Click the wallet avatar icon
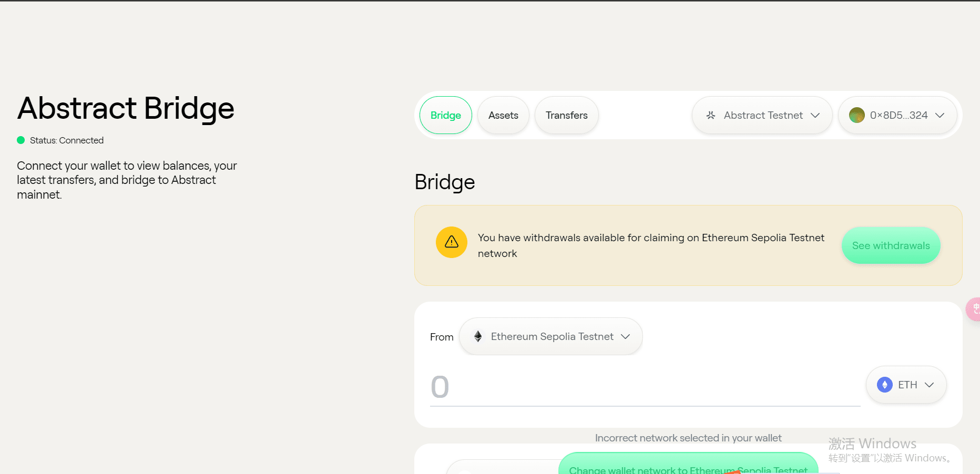 pyautogui.click(x=857, y=115)
